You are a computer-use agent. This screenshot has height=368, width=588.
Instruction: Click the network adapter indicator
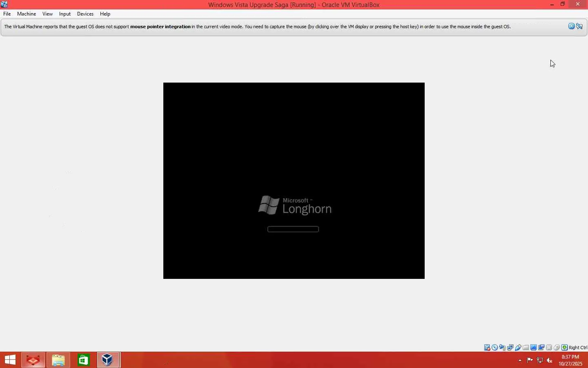click(510, 348)
